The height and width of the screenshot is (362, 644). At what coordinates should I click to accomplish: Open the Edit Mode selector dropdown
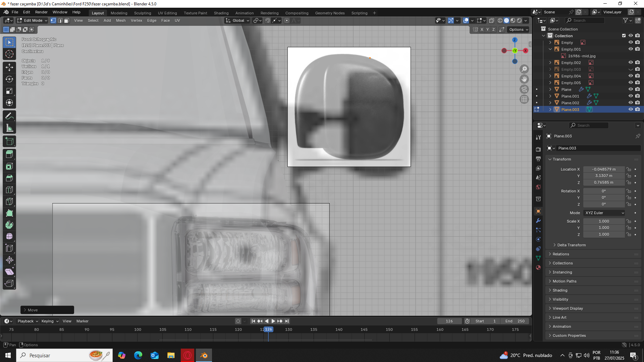(33, 20)
